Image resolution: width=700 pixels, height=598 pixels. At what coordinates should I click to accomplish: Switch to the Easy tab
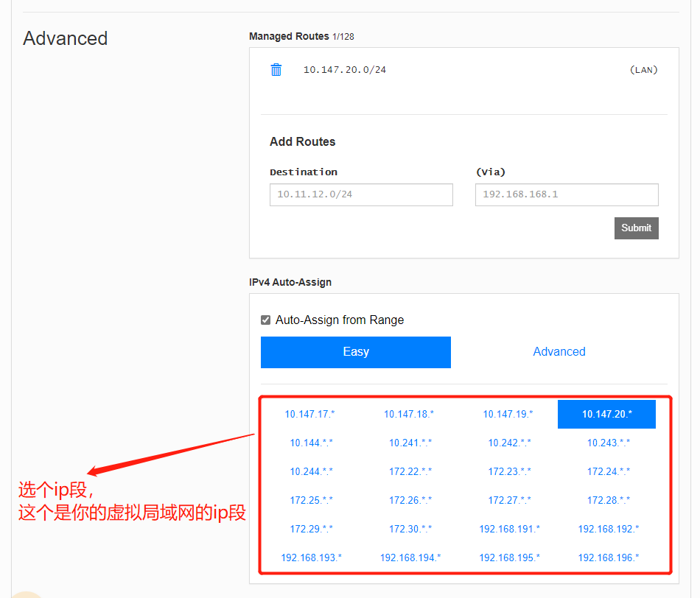356,352
